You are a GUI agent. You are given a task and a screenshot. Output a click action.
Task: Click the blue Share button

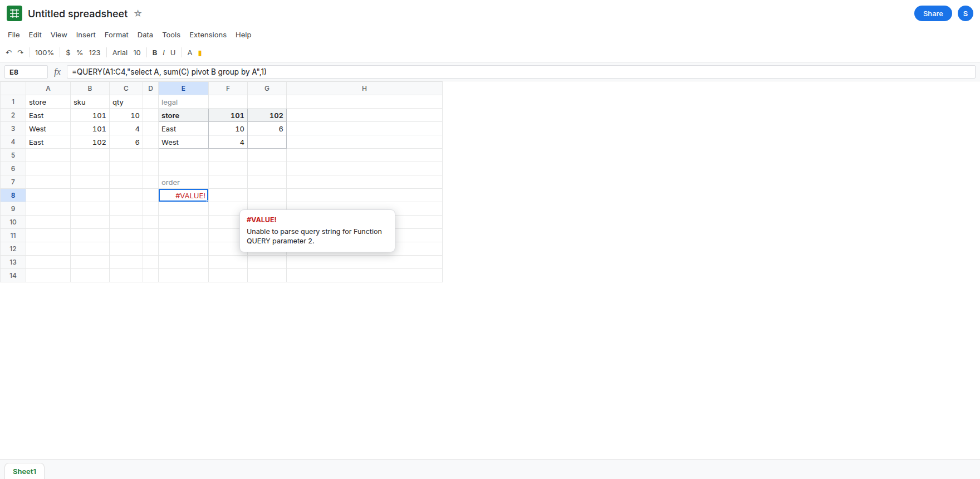[933, 13]
